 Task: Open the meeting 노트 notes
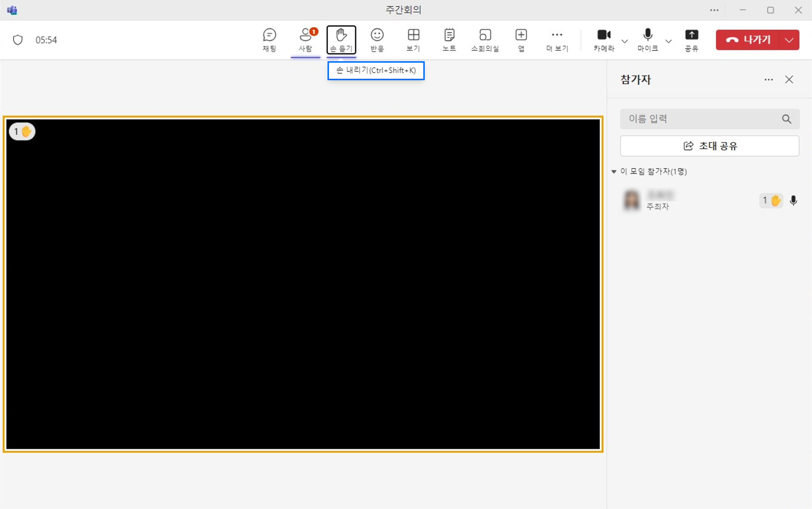coord(449,39)
